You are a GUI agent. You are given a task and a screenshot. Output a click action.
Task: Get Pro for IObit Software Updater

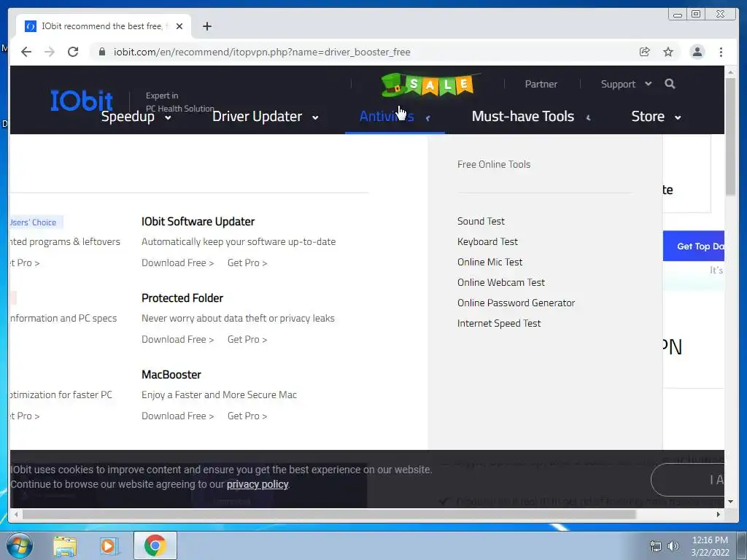247,262
